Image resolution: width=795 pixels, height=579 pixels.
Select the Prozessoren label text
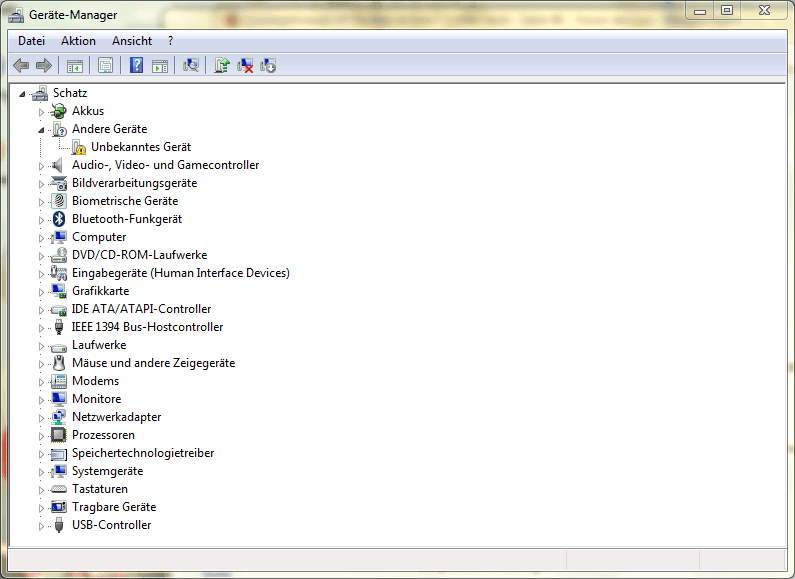pos(103,435)
